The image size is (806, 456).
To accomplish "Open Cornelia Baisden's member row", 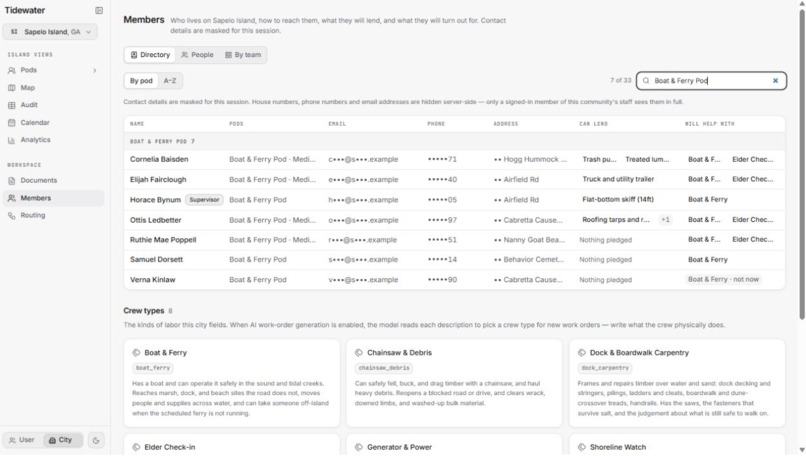I will 454,159.
